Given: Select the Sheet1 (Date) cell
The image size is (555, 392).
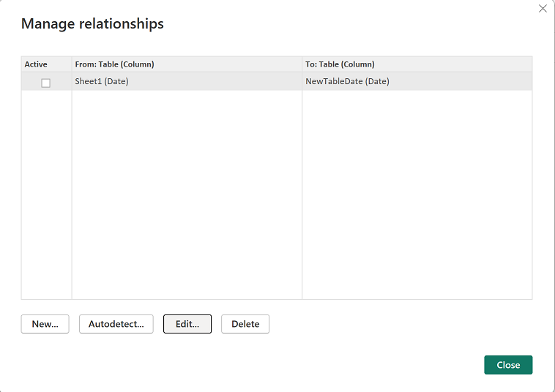Looking at the screenshot, I should (x=102, y=82).
